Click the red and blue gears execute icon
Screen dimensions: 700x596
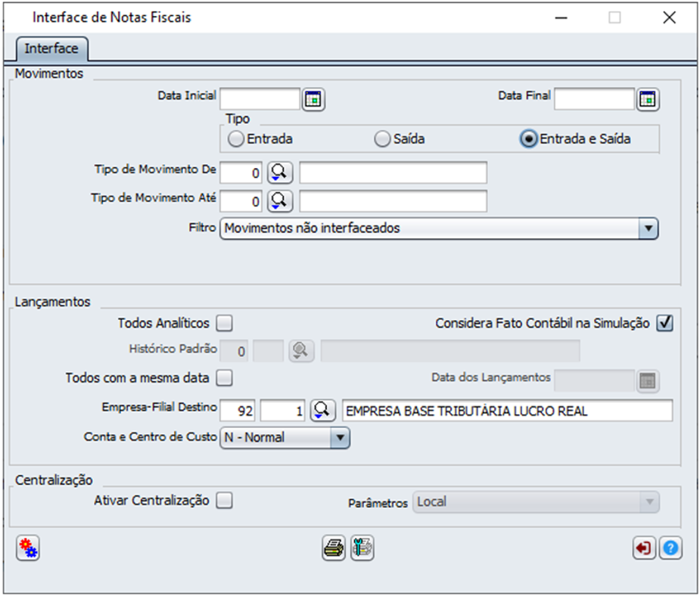click(x=28, y=548)
